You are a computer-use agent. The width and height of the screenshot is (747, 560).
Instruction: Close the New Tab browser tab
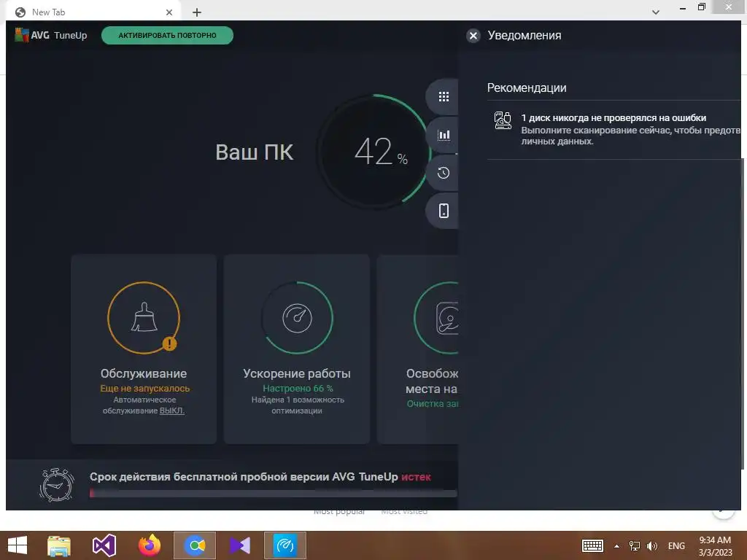tap(169, 12)
